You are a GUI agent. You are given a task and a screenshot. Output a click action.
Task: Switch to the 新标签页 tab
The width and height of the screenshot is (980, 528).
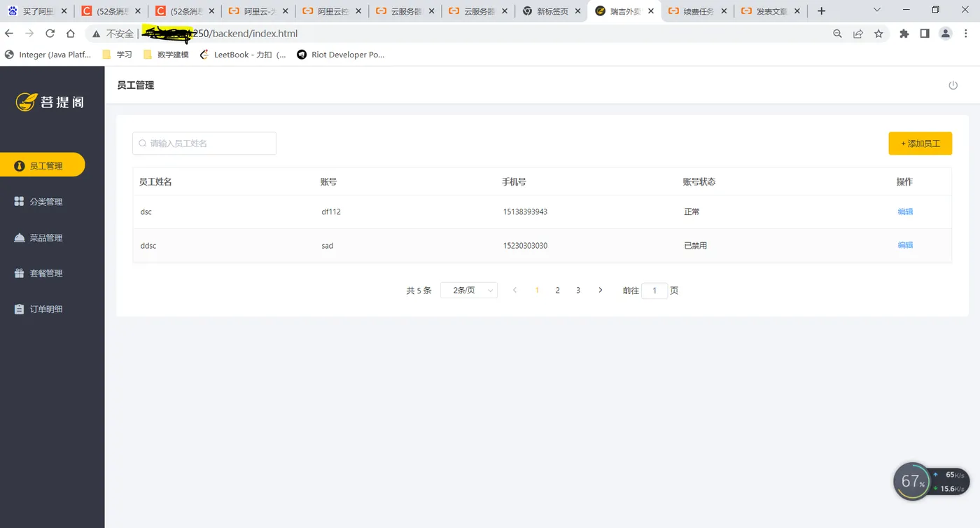click(552, 11)
